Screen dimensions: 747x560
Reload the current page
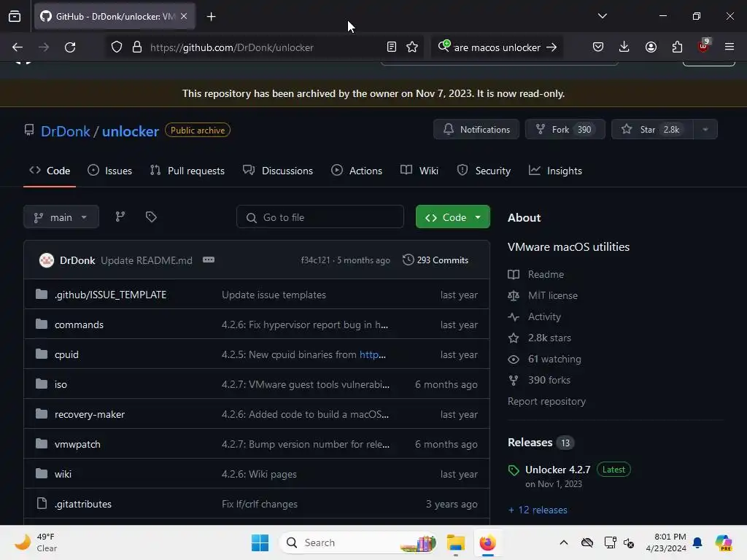(x=70, y=47)
